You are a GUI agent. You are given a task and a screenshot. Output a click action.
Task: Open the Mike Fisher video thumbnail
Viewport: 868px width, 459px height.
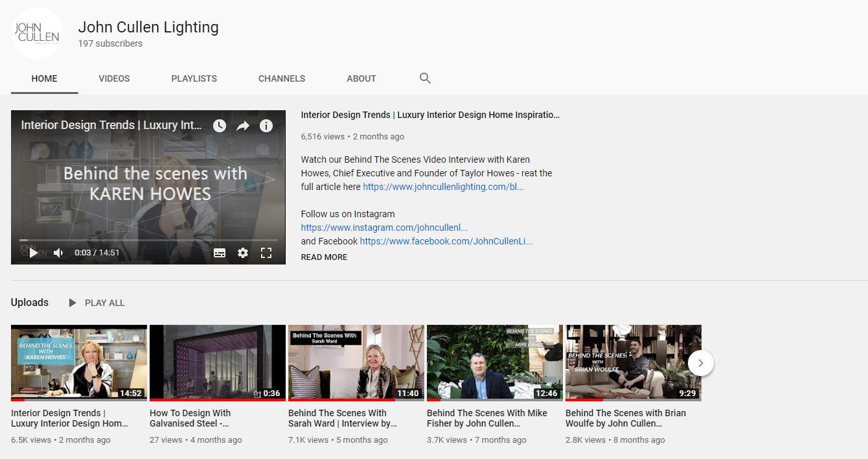point(495,363)
